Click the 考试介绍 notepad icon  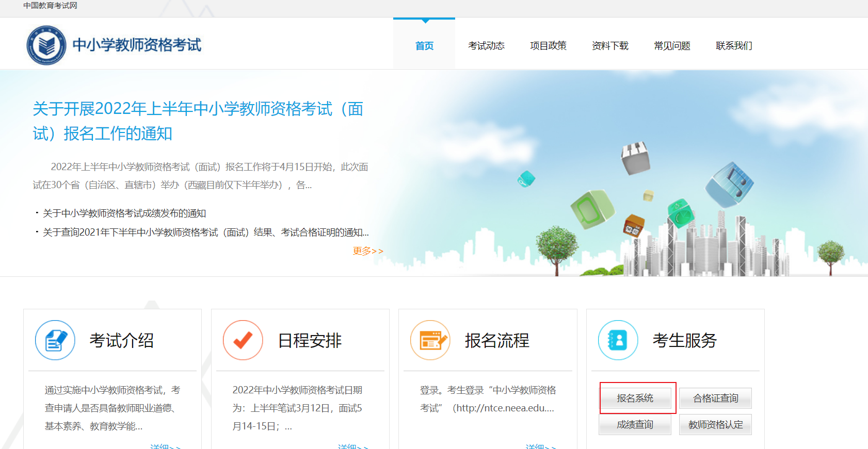pyautogui.click(x=55, y=340)
